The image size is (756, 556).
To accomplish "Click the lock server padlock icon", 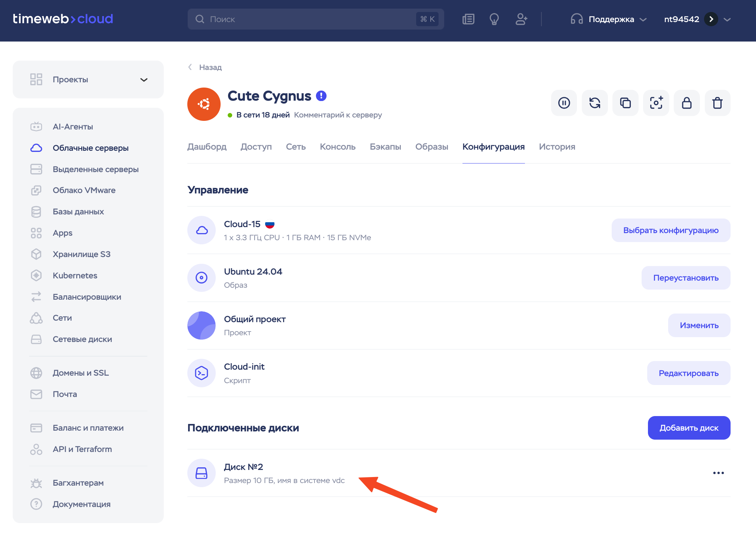I will (686, 103).
